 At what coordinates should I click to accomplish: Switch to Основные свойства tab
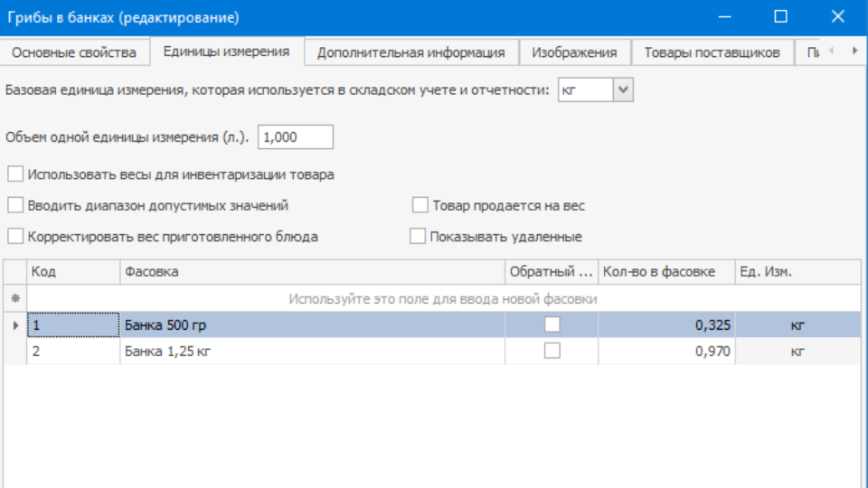click(x=74, y=52)
